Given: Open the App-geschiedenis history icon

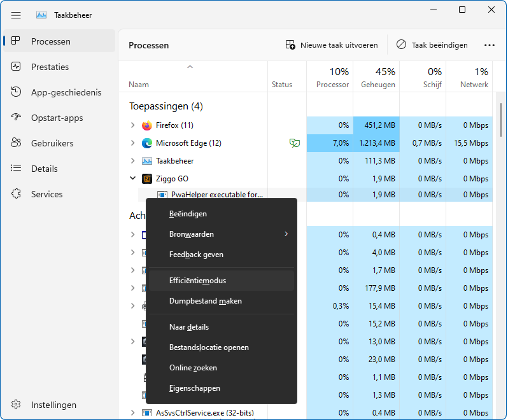Looking at the screenshot, I should coord(15,92).
